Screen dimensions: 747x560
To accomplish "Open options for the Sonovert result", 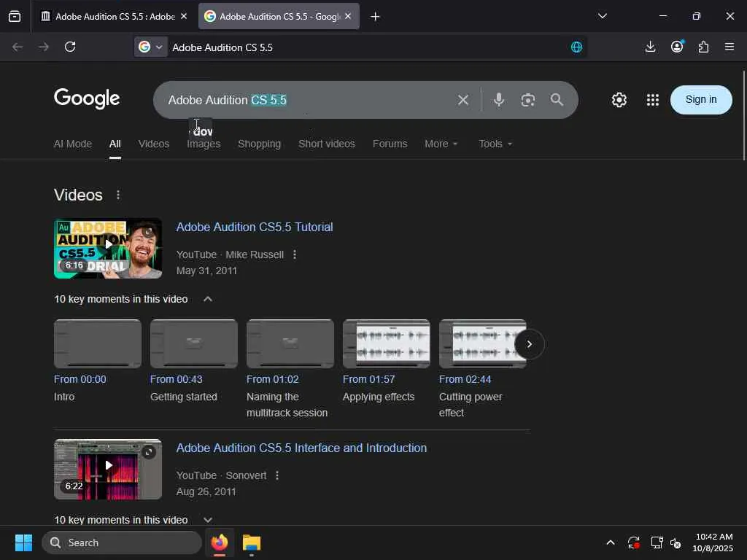I will 276,475.
